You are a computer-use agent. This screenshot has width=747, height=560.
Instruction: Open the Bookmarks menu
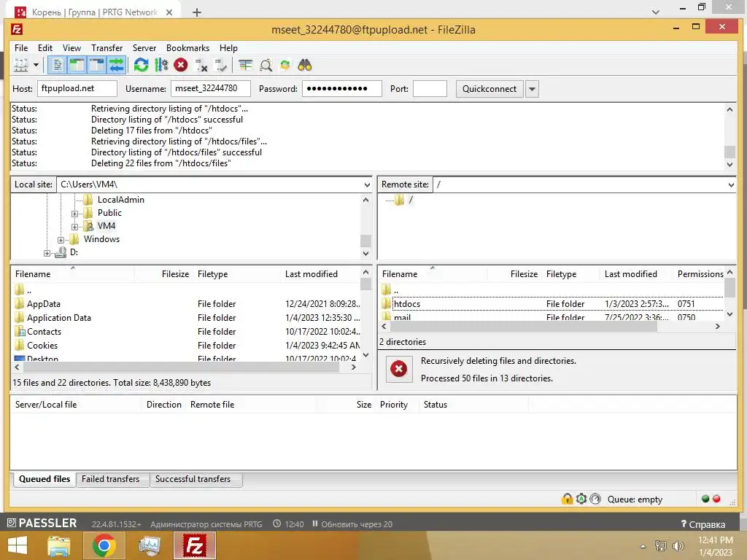(x=187, y=48)
